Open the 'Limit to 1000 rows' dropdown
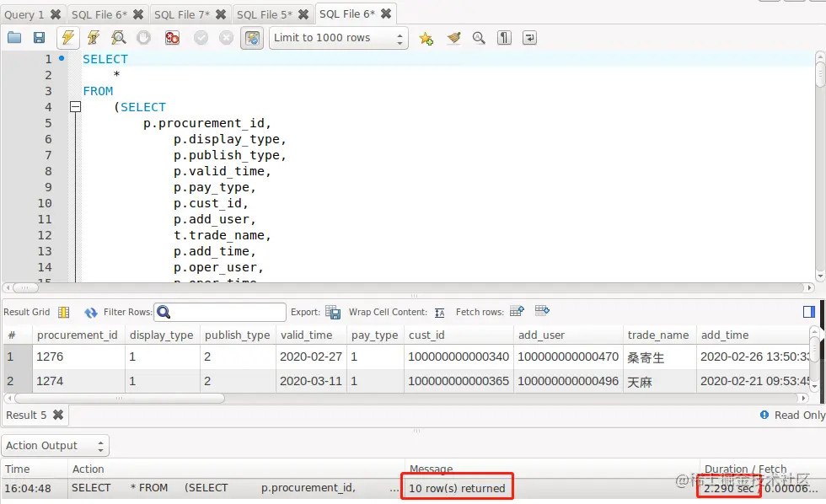The height and width of the screenshot is (504, 826). pyautogui.click(x=339, y=38)
